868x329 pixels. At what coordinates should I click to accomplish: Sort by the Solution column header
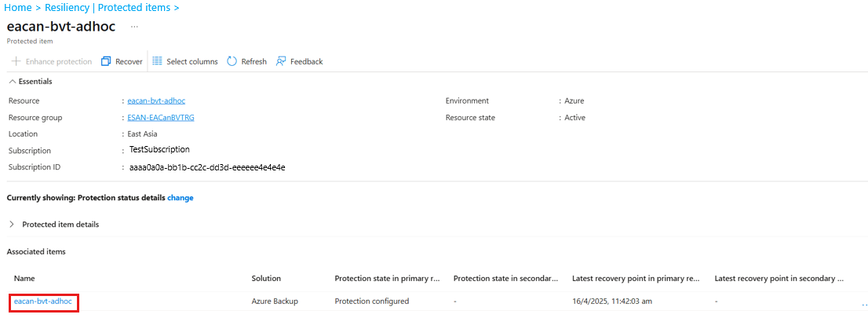tap(266, 278)
